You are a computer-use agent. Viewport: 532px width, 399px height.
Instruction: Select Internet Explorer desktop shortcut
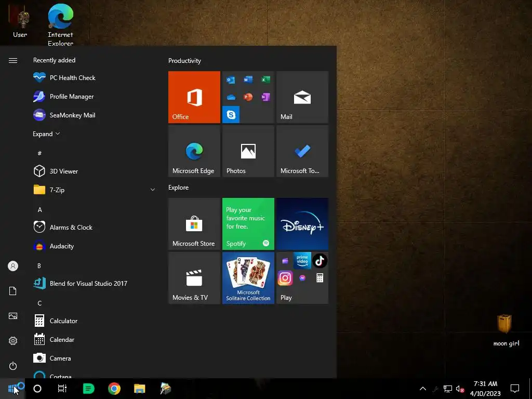(60, 24)
